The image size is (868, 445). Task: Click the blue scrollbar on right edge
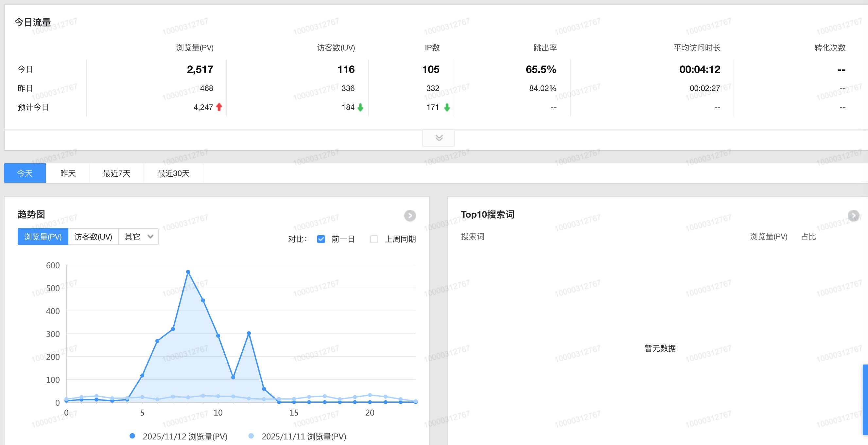coord(865,400)
